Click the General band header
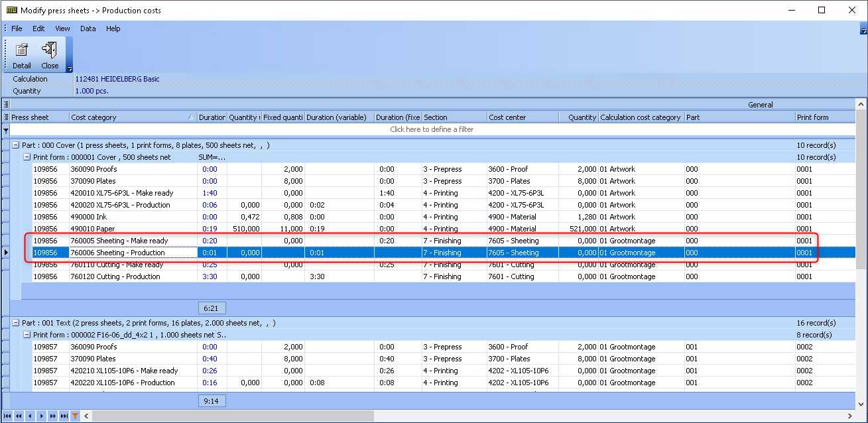This screenshot has height=423, width=868. (760, 105)
